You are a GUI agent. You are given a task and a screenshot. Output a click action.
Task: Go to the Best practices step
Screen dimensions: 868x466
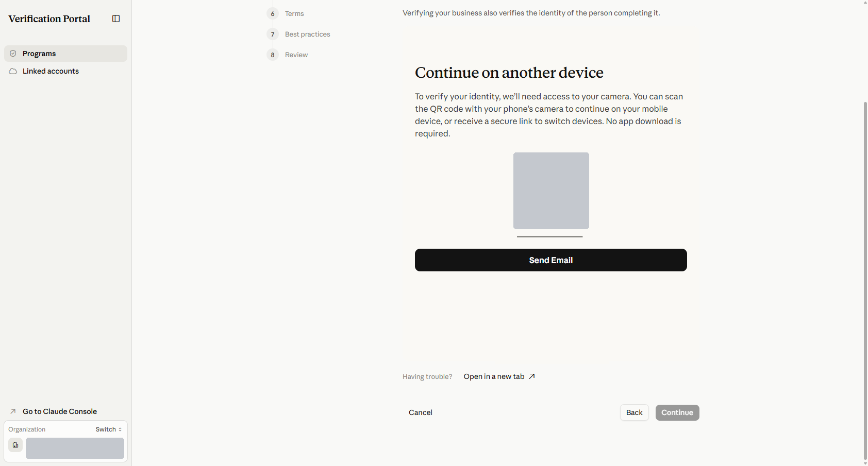(308, 34)
